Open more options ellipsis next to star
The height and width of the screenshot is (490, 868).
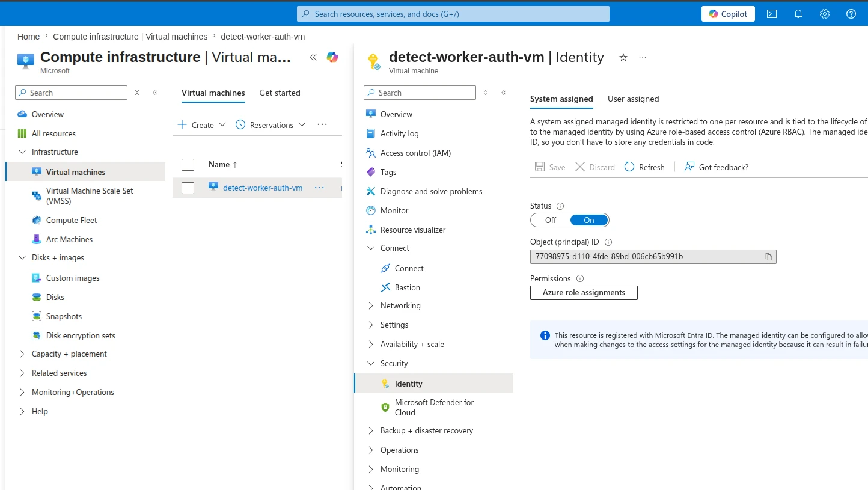(x=643, y=57)
